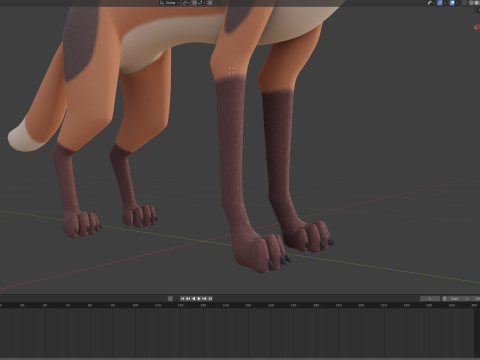Toggle the preview range clock icon
480x360 pixels.
coord(444,299)
